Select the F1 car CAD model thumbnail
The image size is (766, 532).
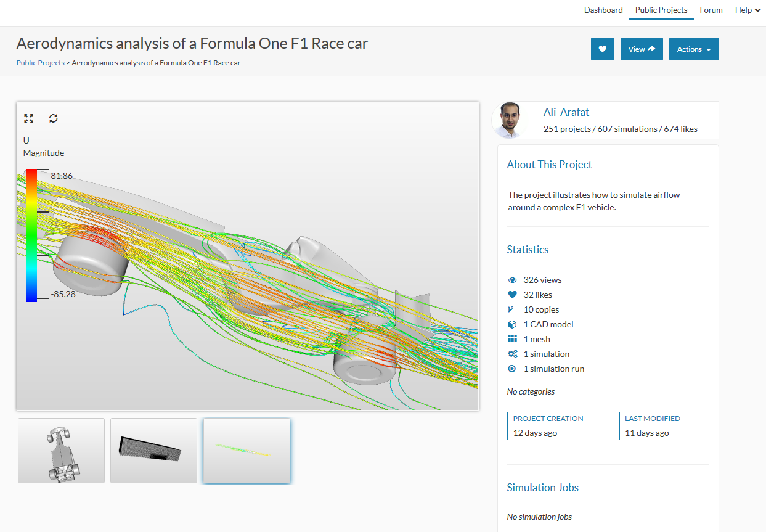61,451
